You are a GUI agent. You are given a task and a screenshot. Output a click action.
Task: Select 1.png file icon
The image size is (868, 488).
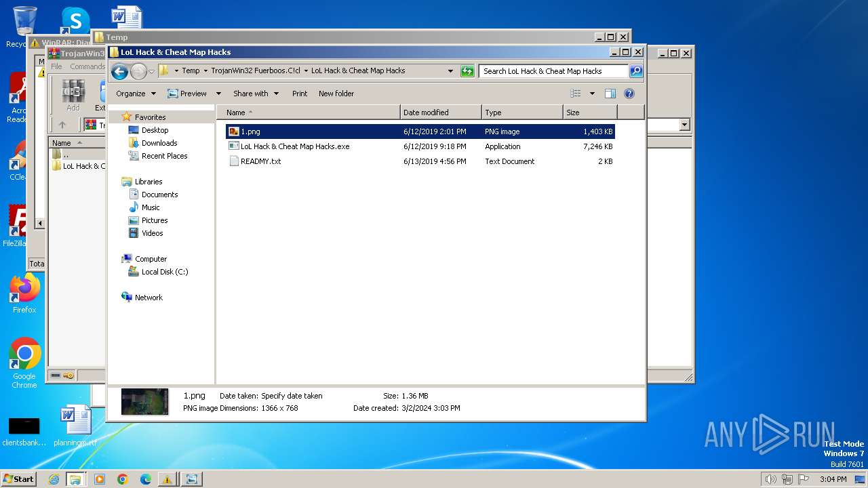coord(234,131)
